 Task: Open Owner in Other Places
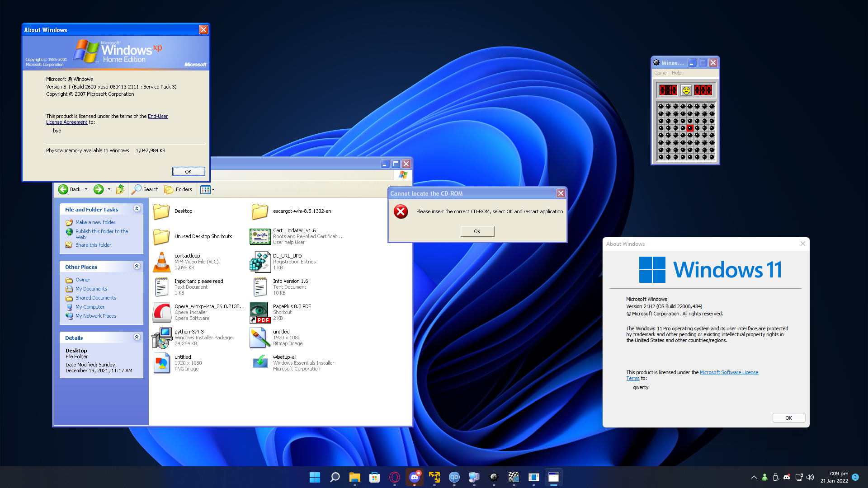point(83,280)
